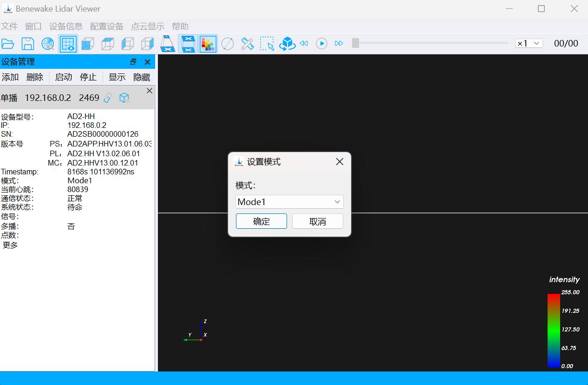
Task: Open the 文件 menu
Action: pyautogui.click(x=9, y=27)
